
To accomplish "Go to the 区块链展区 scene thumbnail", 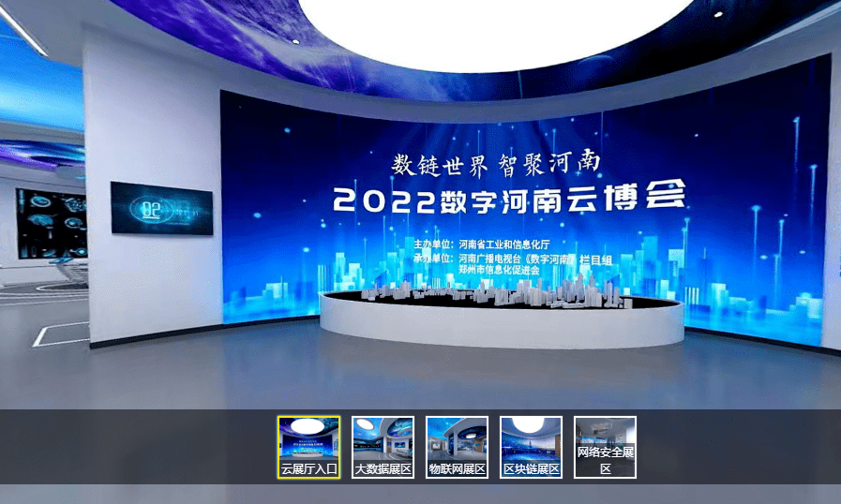I will point(531,447).
